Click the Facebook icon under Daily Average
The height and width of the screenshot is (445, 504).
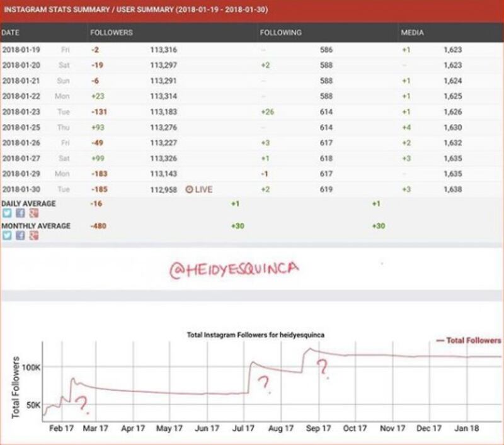20,213
